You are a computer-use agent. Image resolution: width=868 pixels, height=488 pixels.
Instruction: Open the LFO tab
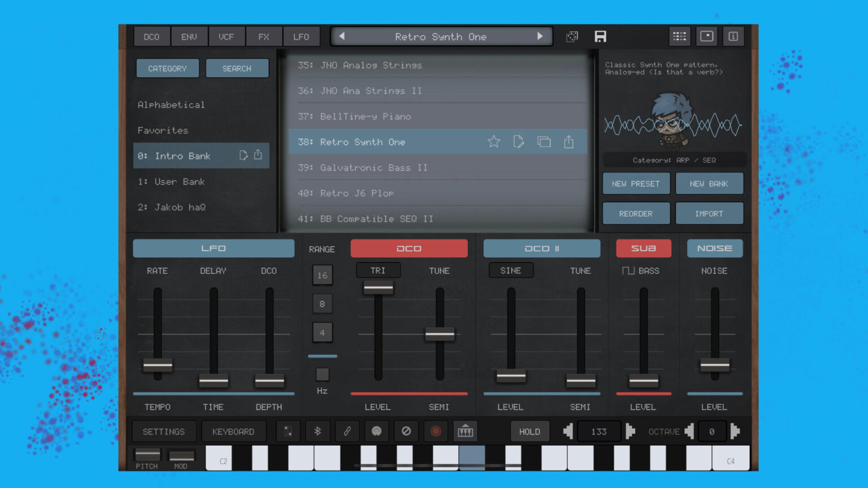(301, 36)
